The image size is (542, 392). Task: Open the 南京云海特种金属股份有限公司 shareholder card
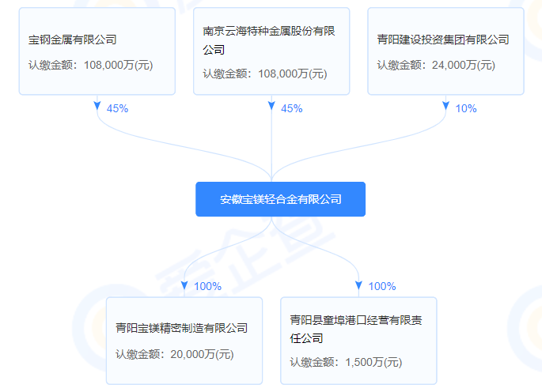pos(271,51)
